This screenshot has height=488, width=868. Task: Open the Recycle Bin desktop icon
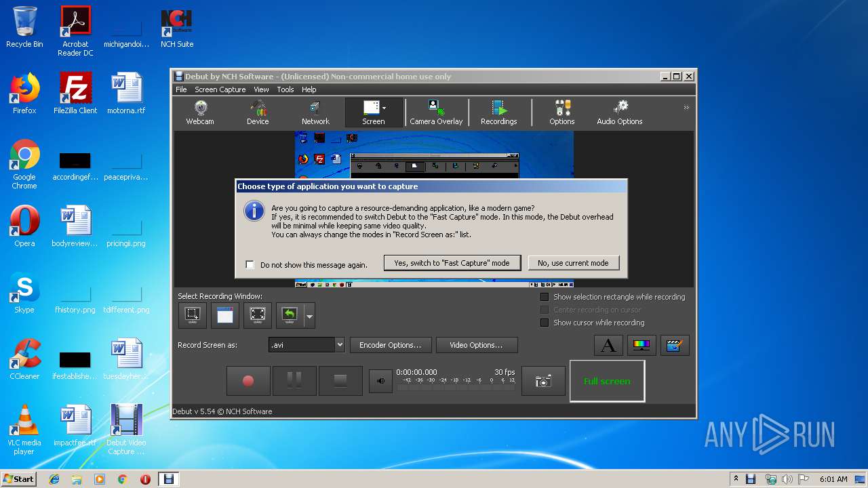(24, 27)
